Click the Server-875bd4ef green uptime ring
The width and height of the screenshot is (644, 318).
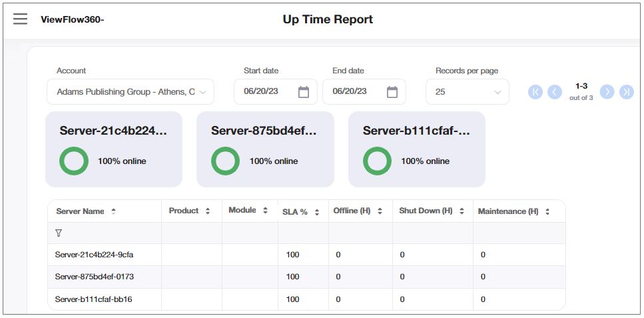point(225,161)
